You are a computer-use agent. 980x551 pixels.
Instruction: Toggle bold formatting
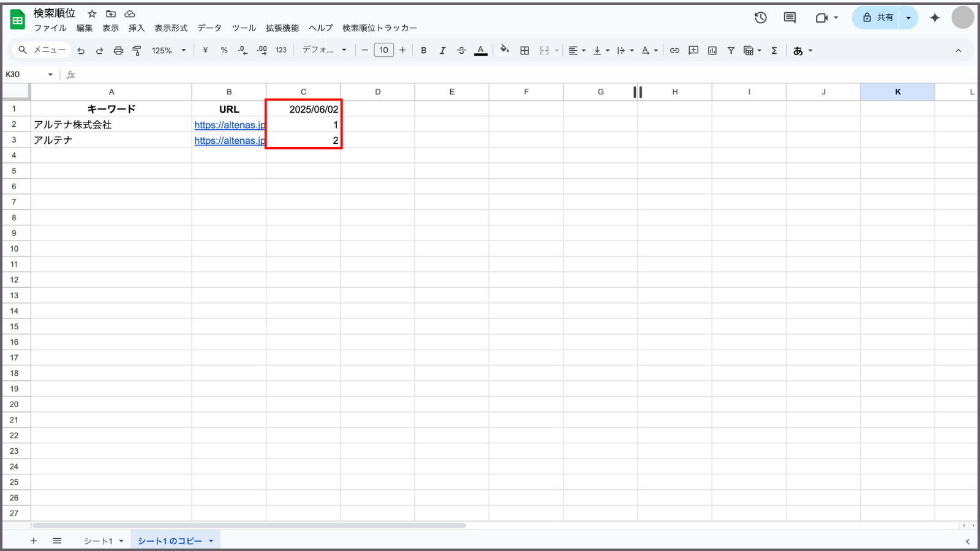click(x=424, y=50)
